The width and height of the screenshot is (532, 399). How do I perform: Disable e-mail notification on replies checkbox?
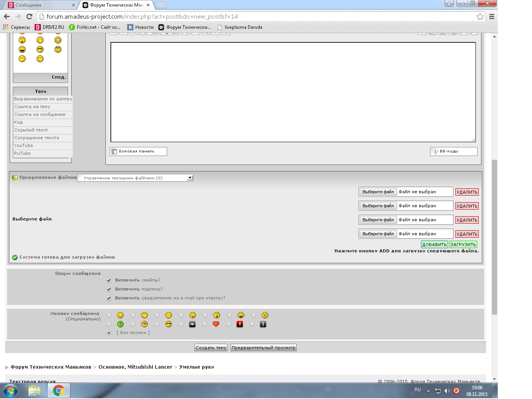point(109,298)
